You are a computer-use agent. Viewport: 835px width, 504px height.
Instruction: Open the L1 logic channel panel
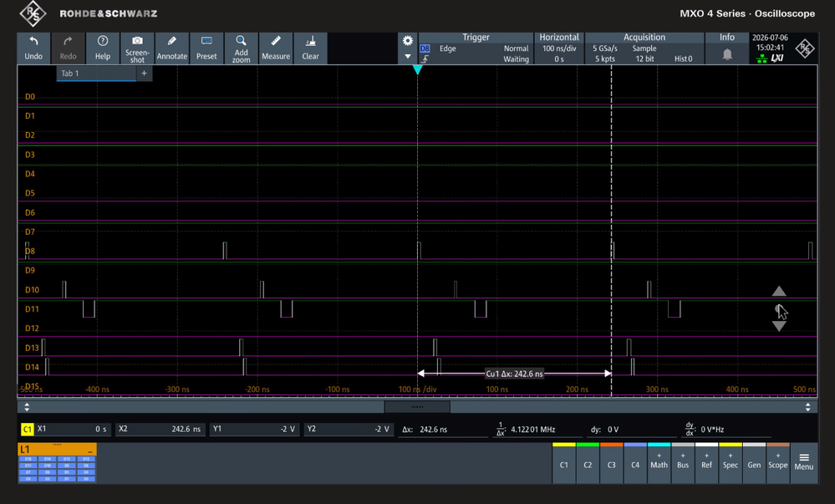point(57,463)
